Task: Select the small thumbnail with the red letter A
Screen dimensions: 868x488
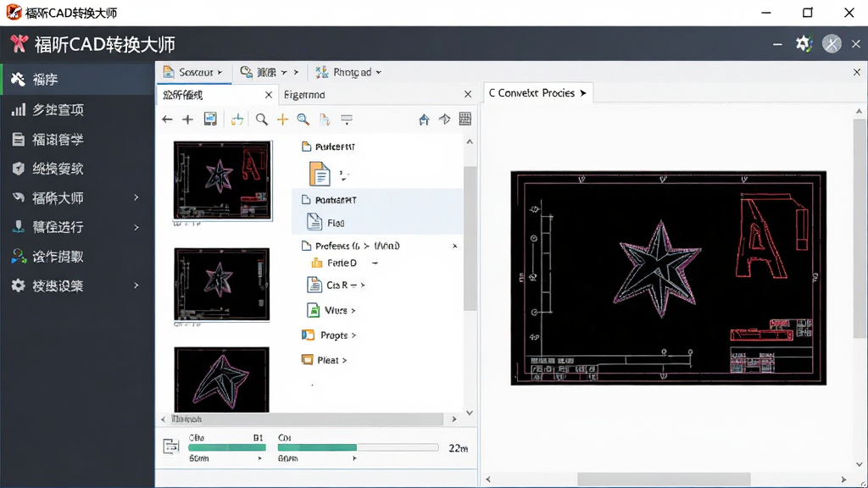Action: 223,180
